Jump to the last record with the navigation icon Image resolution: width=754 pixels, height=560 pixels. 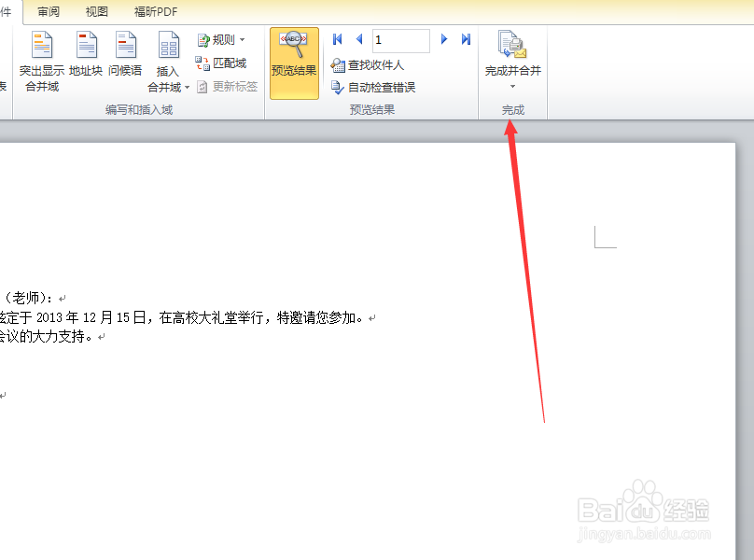click(x=465, y=39)
